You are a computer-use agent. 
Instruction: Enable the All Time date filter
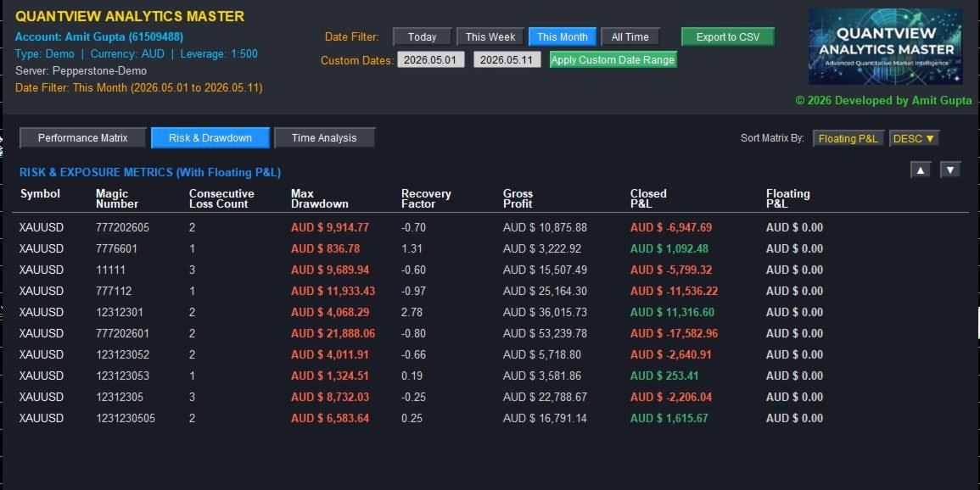coord(630,36)
